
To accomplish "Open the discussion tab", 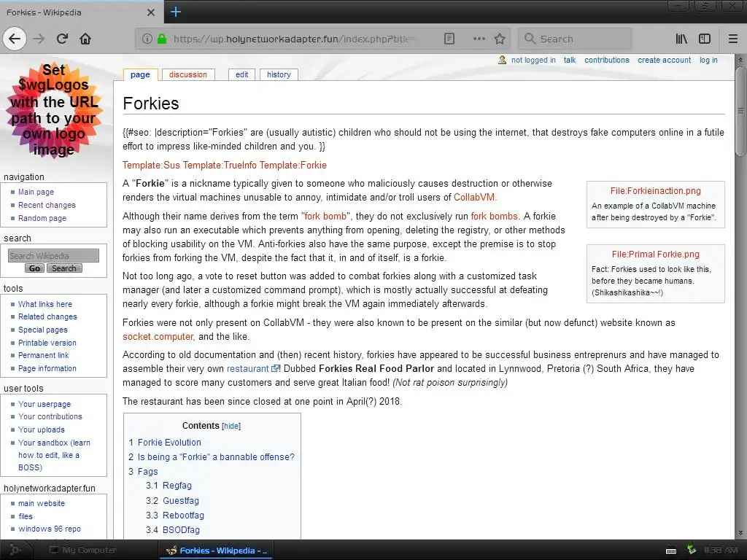I will click(x=187, y=75).
